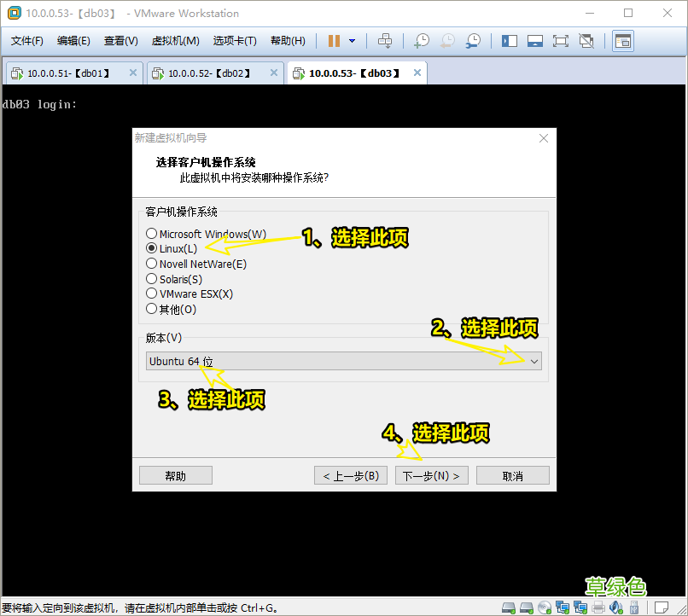688x616 pixels.
Task: Open the 文件(F) menu
Action: click(x=26, y=41)
